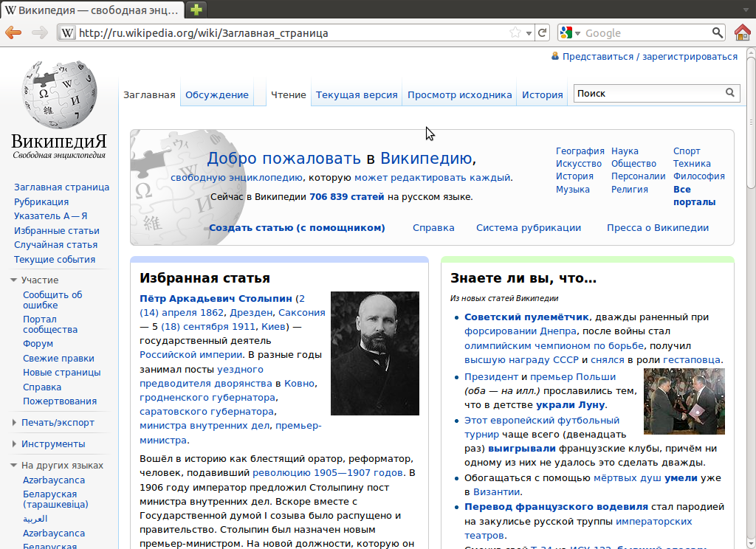Viewport: 756px width, 549px height.
Task: Expand the Инструменты sidebar section
Action: (14, 444)
